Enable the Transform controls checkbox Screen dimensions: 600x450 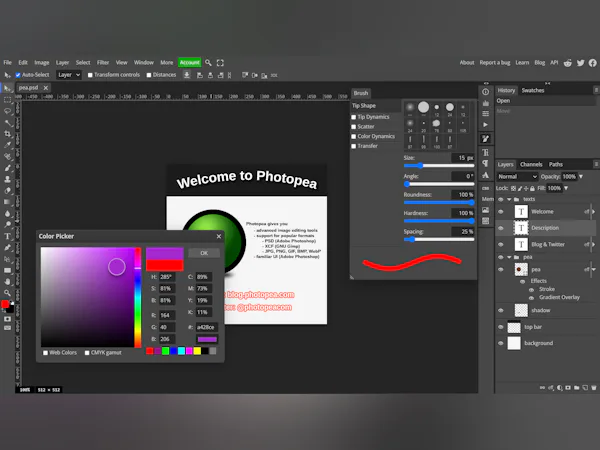(x=90, y=75)
